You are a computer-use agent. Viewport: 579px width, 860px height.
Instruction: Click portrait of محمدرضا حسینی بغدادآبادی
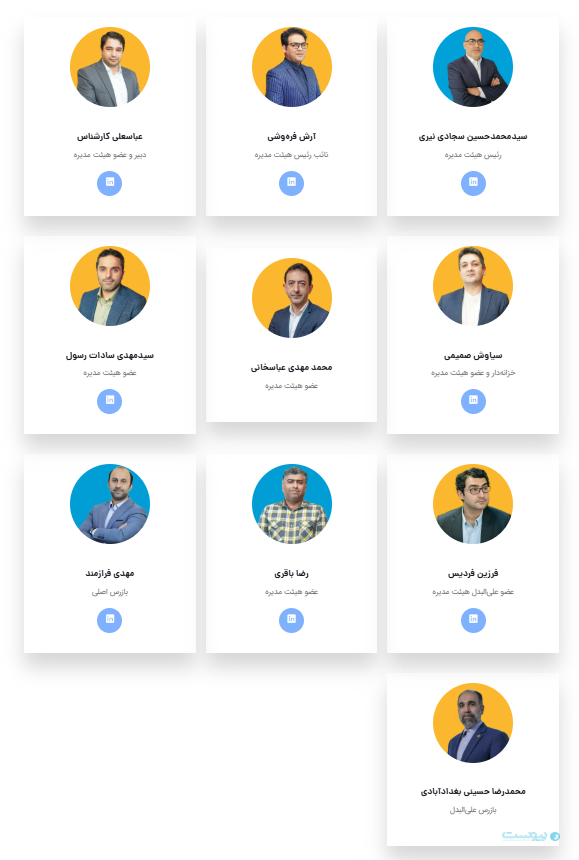click(473, 723)
